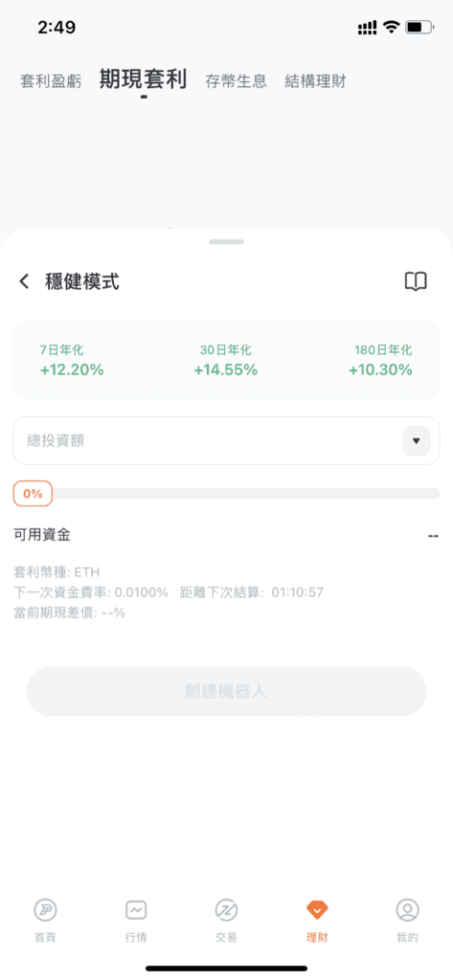
Task: Tap the battery status icon
Action: coord(419,27)
